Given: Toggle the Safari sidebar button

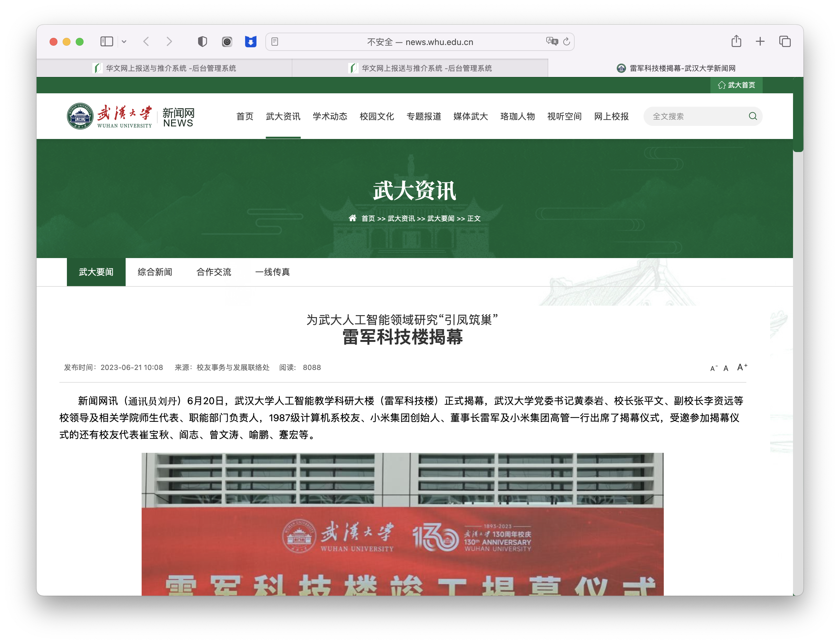Looking at the screenshot, I should click(x=107, y=41).
